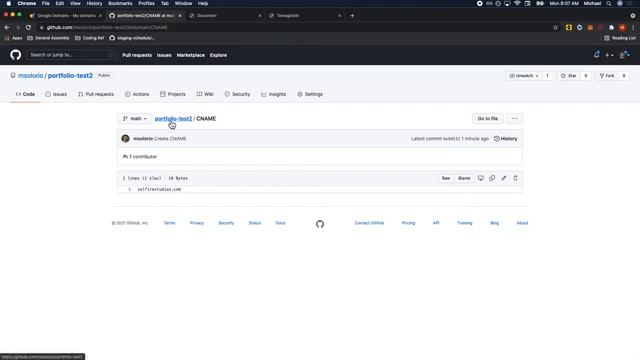640x360 pixels.
Task: Open footer About link
Action: (522, 223)
